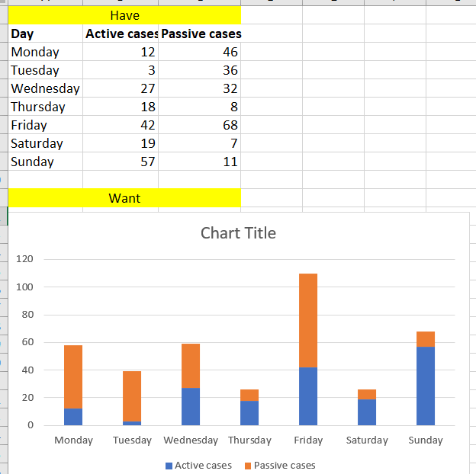Click the Thursday label on chart axis
The width and height of the screenshot is (476, 474).
coord(249,440)
